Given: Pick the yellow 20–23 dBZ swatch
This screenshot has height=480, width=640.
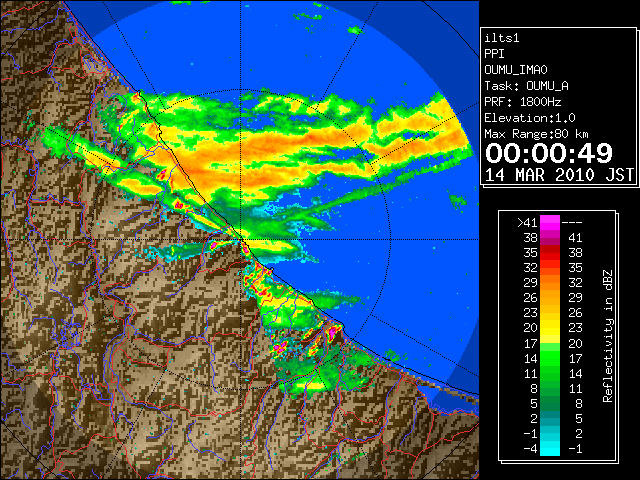Looking at the screenshot, I should click(x=550, y=328).
